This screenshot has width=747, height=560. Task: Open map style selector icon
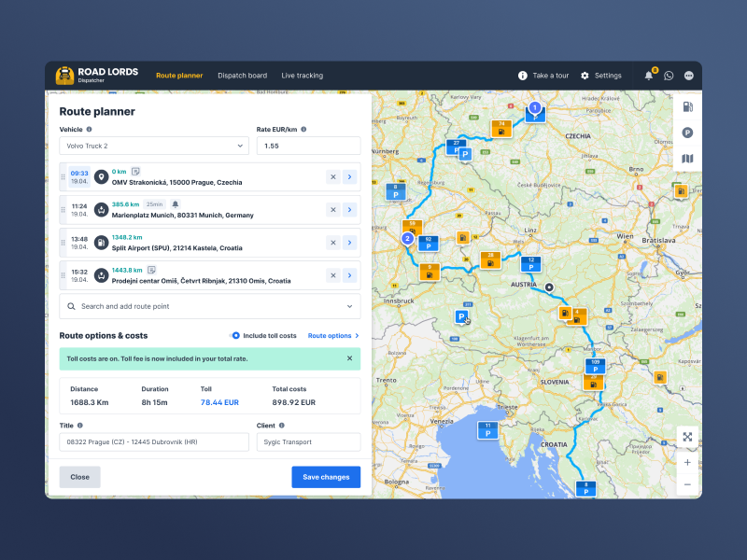click(x=687, y=159)
